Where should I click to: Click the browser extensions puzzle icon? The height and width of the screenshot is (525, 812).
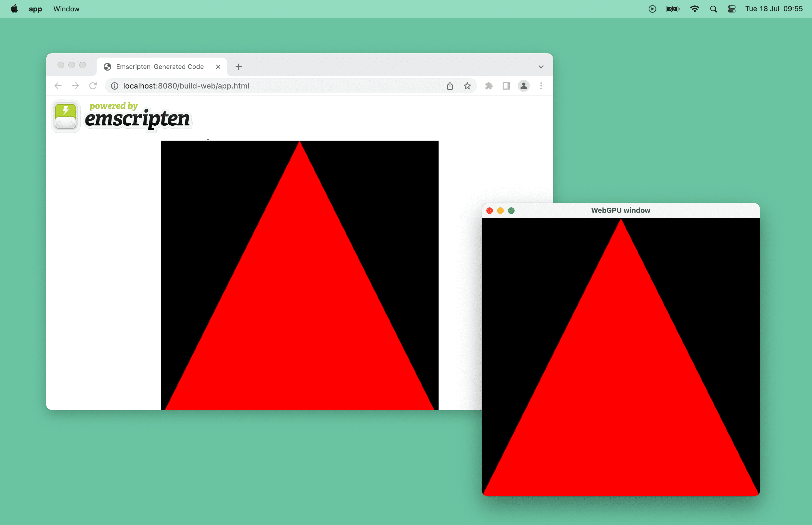tap(489, 86)
